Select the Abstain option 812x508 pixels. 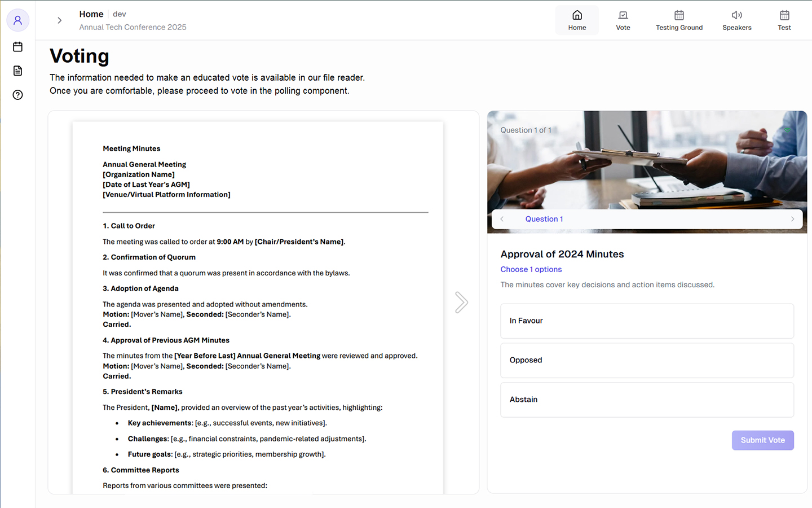(647, 400)
